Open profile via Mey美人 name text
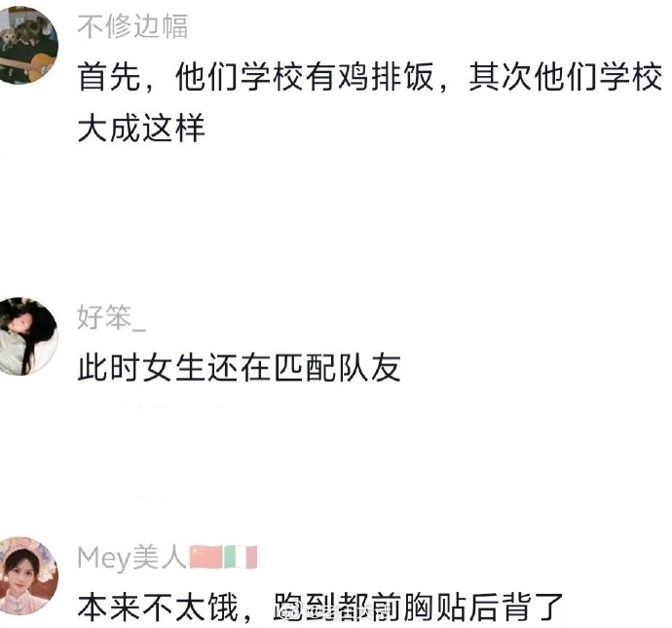 (x=131, y=557)
